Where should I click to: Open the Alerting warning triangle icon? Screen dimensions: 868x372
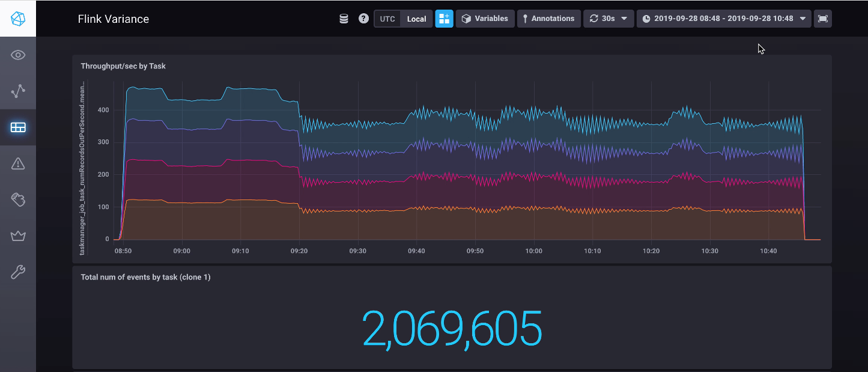pos(18,163)
